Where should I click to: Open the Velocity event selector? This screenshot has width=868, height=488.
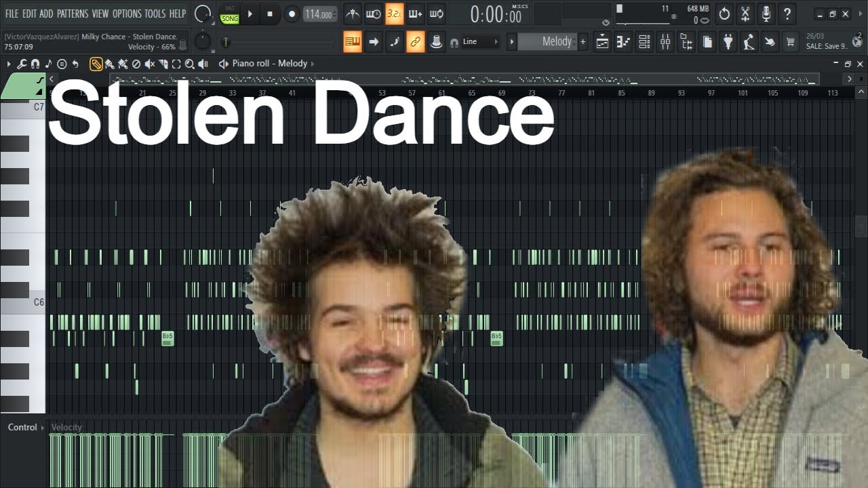[x=66, y=427]
